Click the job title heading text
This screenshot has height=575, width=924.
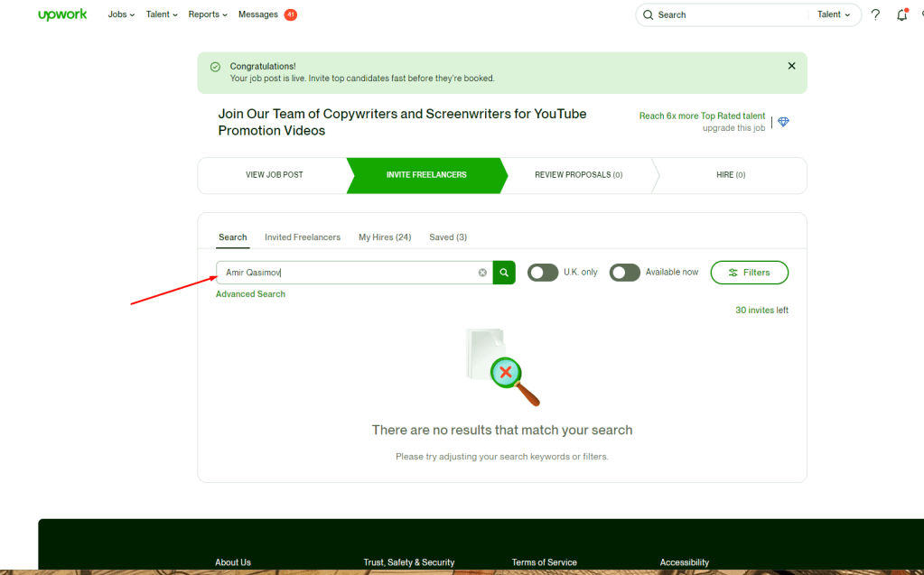pos(403,122)
